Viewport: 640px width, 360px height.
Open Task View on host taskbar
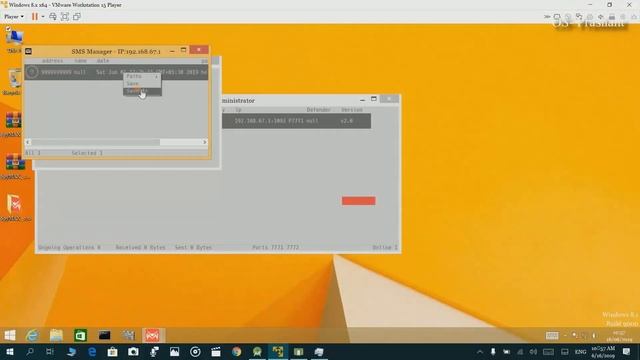[50, 352]
